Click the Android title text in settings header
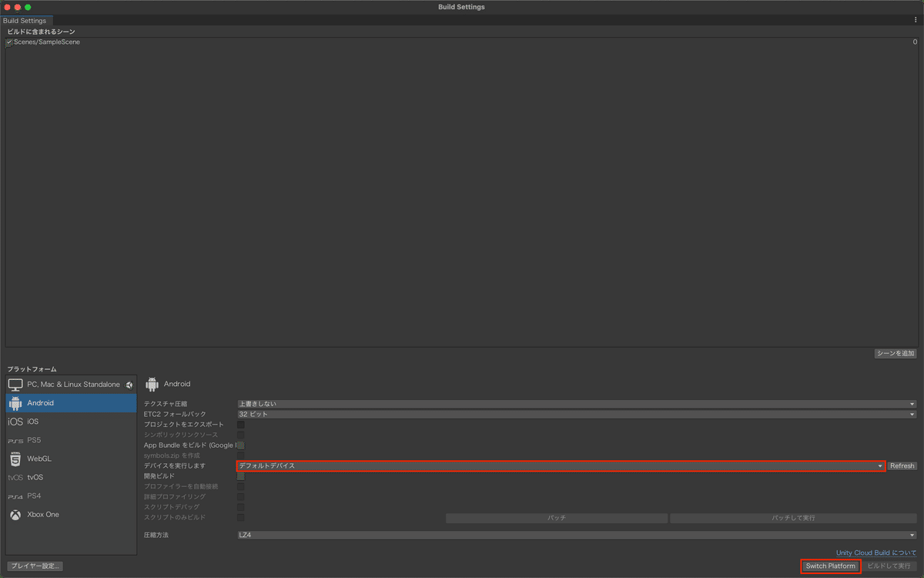924x578 pixels. point(177,384)
